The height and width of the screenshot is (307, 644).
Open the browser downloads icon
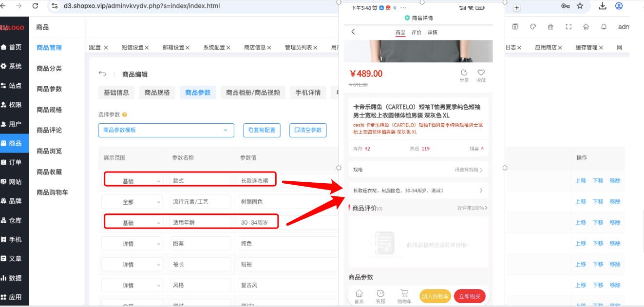click(x=603, y=6)
